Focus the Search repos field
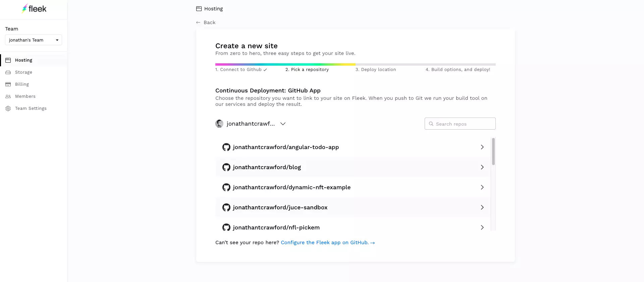Viewport: 644px width, 282px height. point(460,124)
